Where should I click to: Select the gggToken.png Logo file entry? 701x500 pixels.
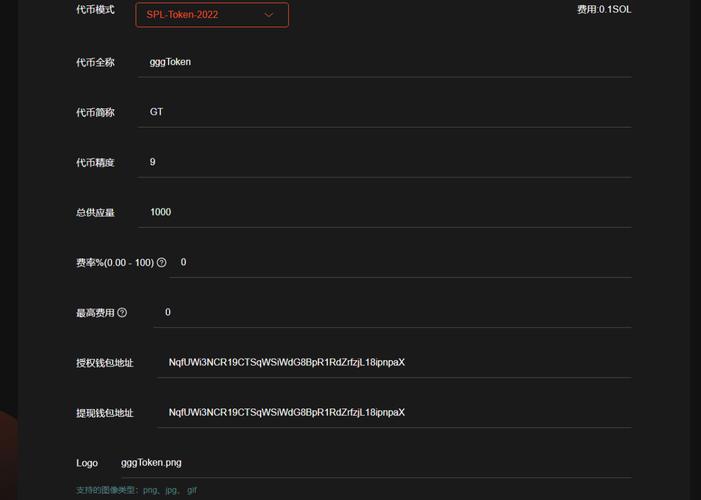[151, 463]
